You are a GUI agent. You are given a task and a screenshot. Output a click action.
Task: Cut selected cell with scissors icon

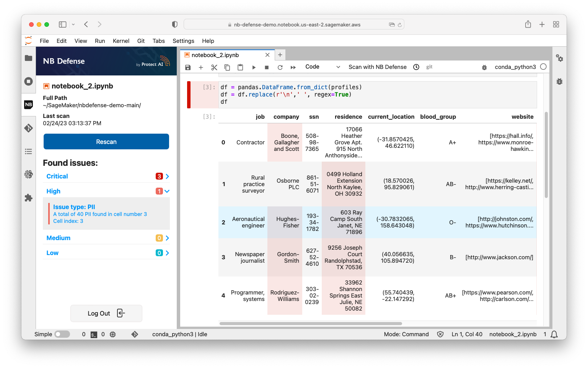click(214, 67)
